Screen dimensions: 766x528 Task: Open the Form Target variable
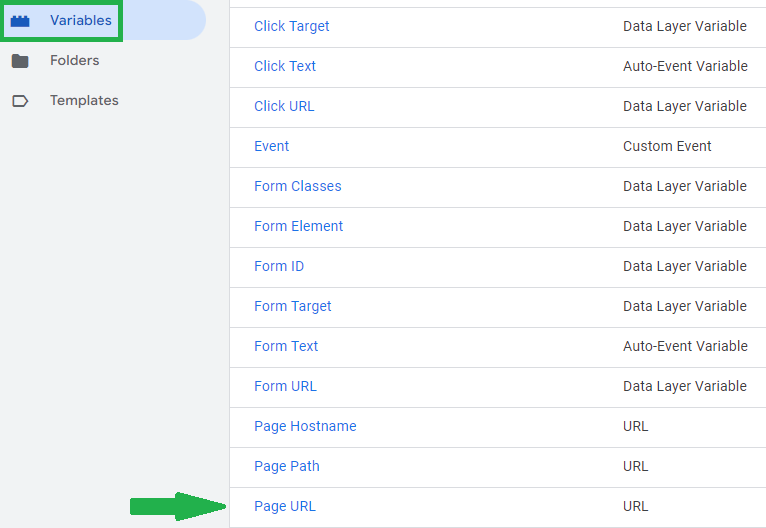(x=293, y=306)
